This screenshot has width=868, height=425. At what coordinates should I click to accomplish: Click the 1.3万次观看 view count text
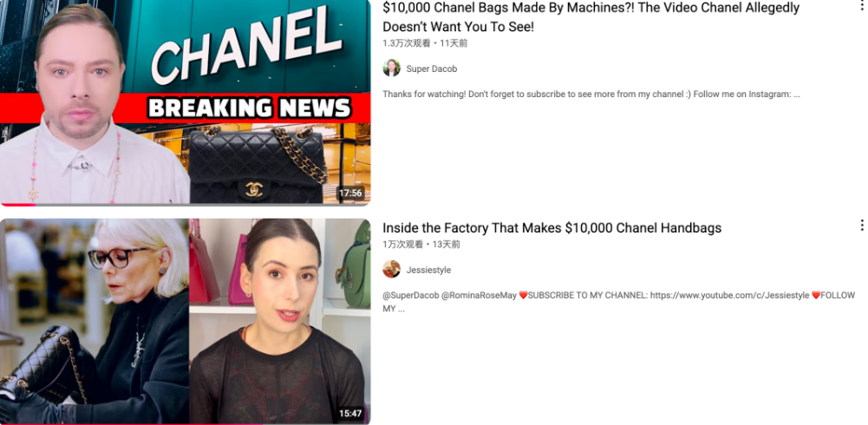point(407,43)
